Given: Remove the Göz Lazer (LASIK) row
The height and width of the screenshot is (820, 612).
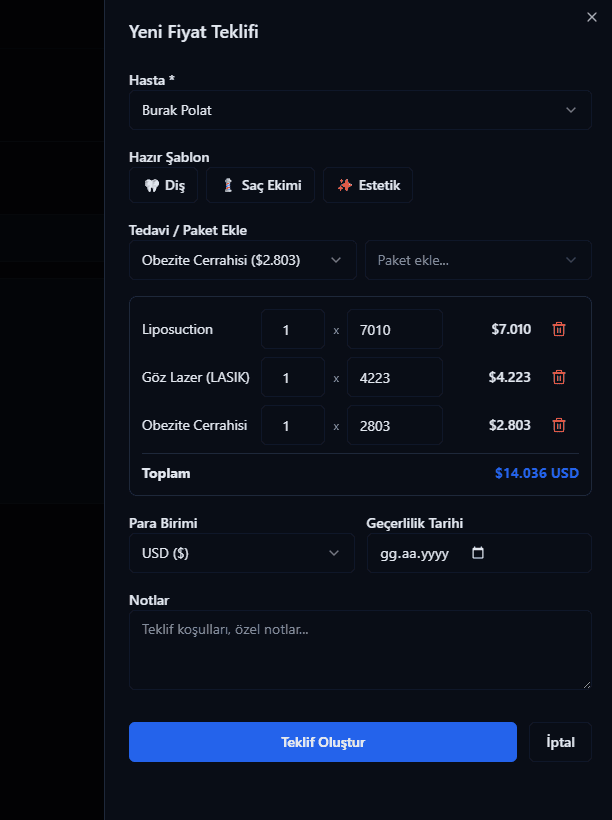Looking at the screenshot, I should [559, 377].
